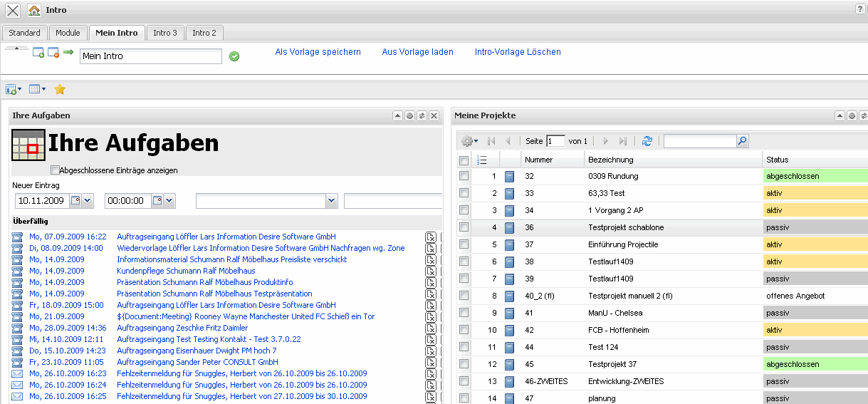This screenshot has height=404, width=868.
Task: Click the magnifier search icon in Meine Projekte
Action: 743,141
